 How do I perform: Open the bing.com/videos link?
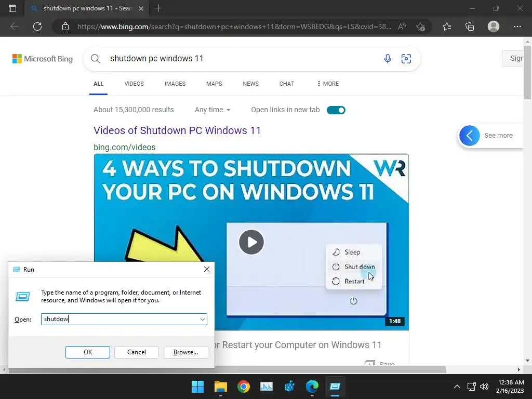click(x=125, y=147)
